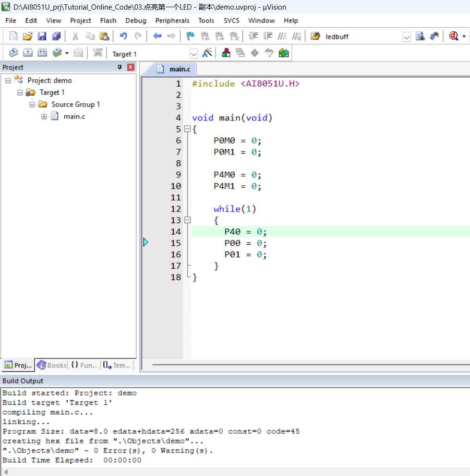Create a new file with toolbar icon

[13, 36]
